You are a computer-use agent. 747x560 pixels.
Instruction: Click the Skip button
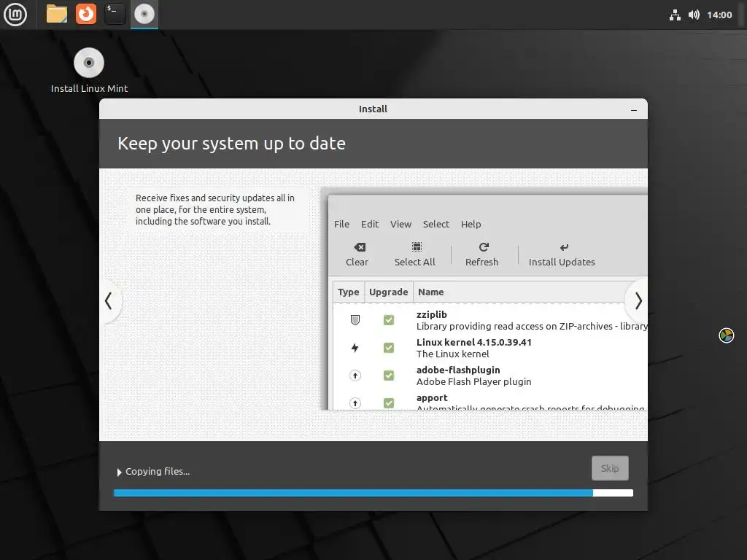(610, 468)
